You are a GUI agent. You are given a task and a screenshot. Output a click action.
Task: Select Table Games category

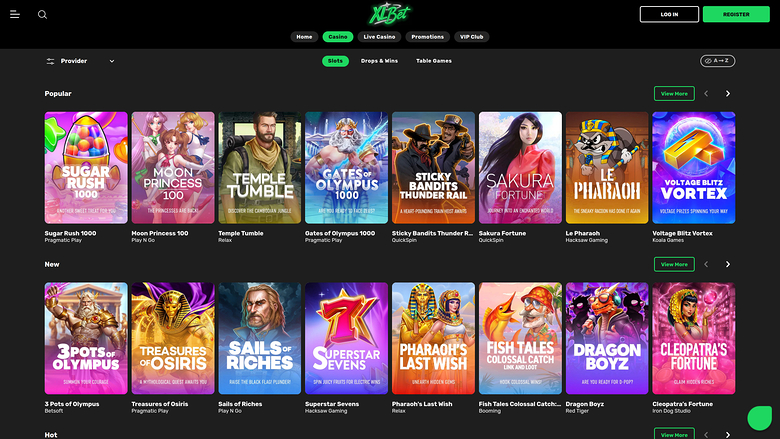coord(434,61)
